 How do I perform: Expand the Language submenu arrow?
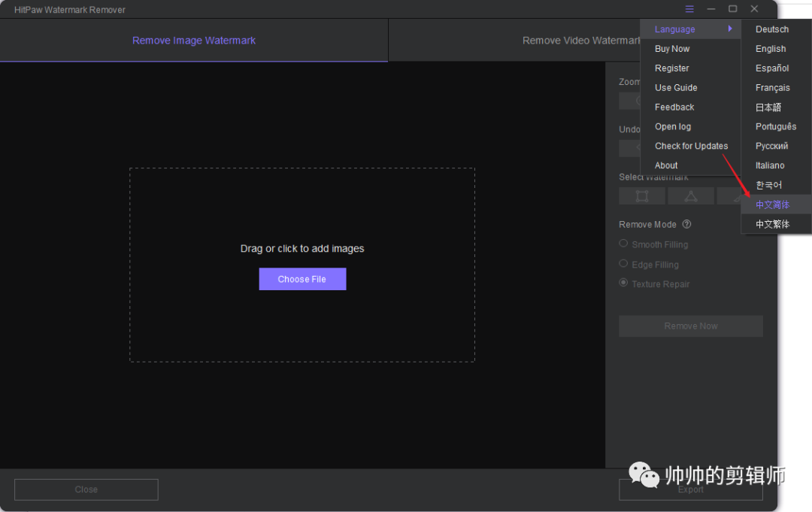pyautogui.click(x=730, y=29)
